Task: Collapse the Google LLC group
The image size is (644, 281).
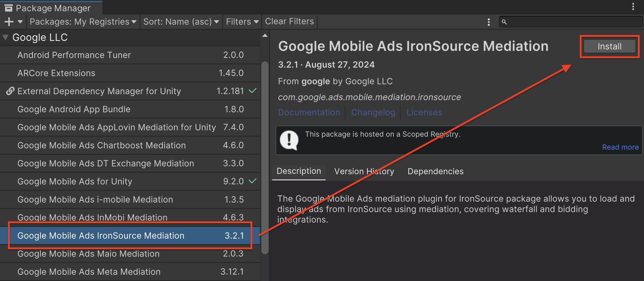Action: tap(5, 37)
